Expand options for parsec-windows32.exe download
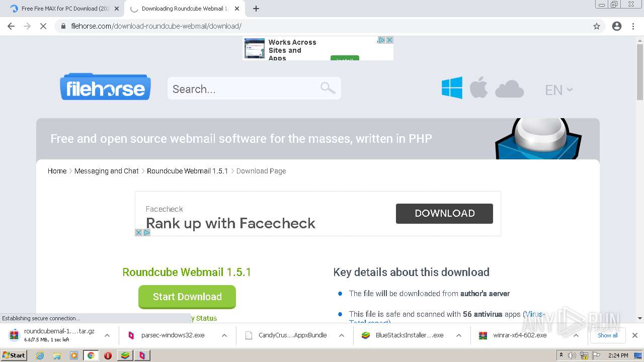644x362 pixels. click(224, 335)
